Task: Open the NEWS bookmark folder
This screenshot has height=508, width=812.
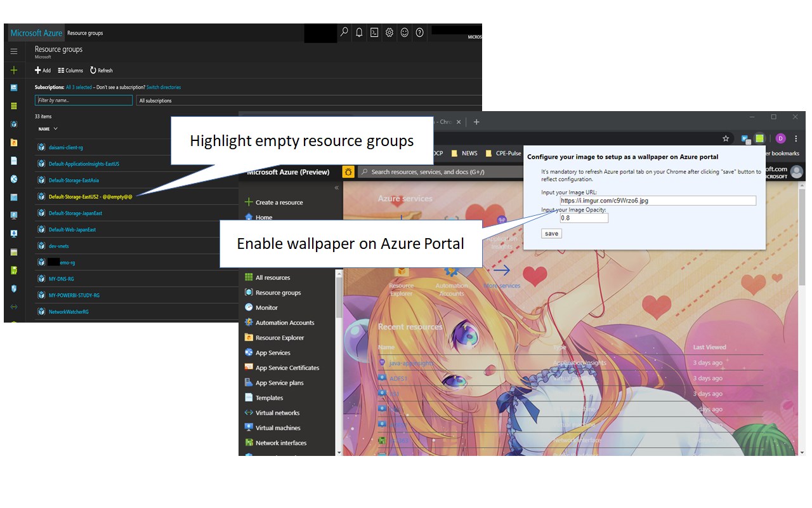Action: pyautogui.click(x=464, y=153)
